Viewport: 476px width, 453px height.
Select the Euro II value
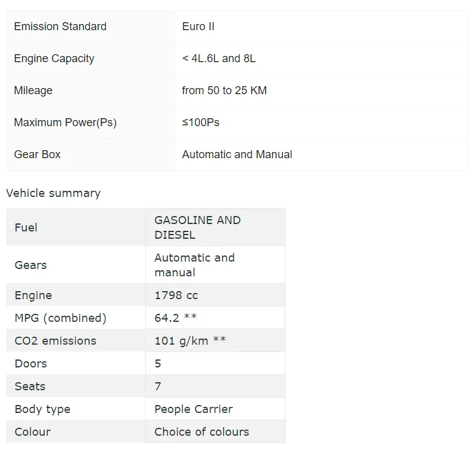(x=198, y=26)
